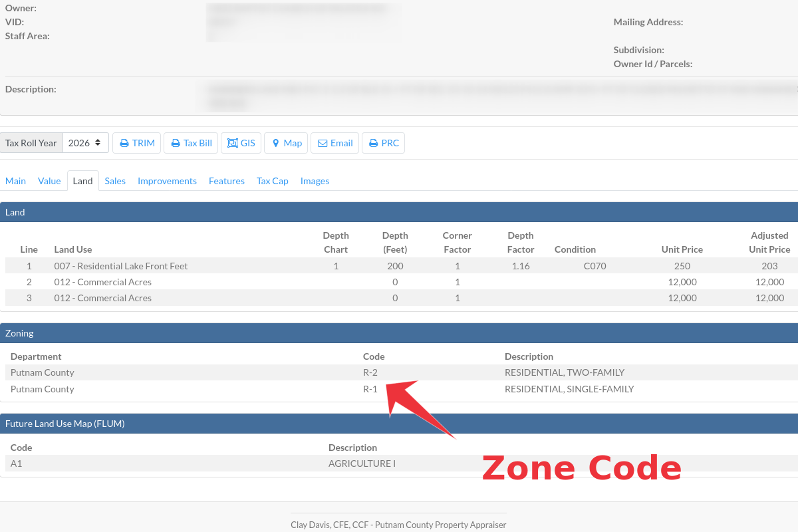Viewport: 798px width, 532px height.
Task: Click the printer icon beside TRIM
Action: (x=124, y=142)
